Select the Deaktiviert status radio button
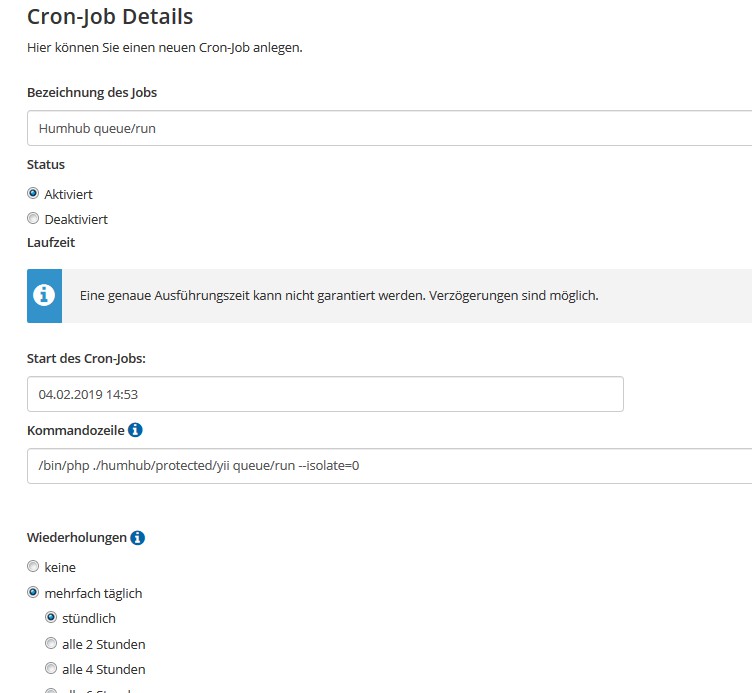 [33, 218]
